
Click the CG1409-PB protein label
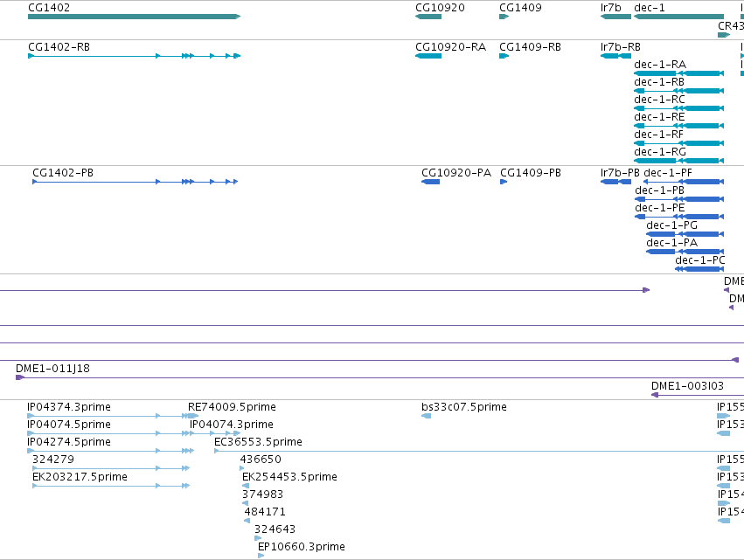click(531, 173)
